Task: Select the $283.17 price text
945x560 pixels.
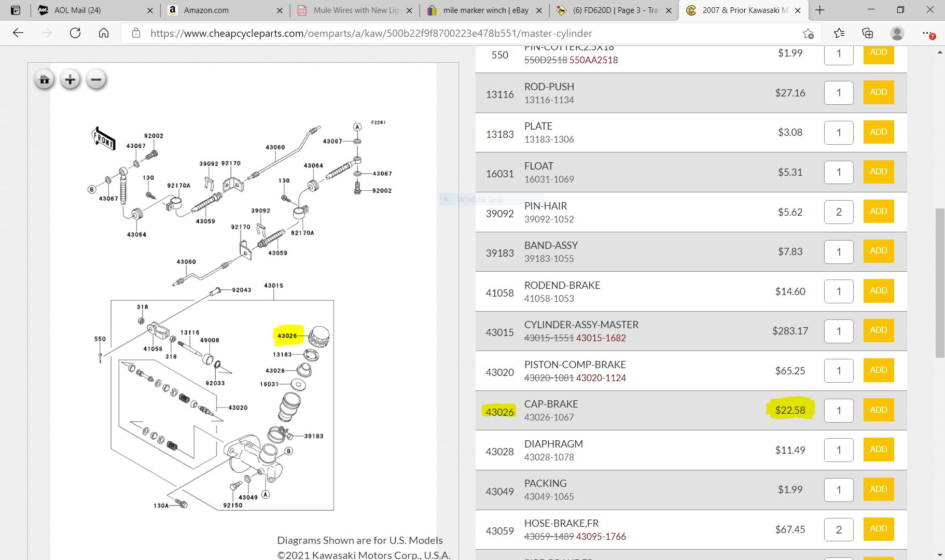Action: pyautogui.click(x=790, y=331)
